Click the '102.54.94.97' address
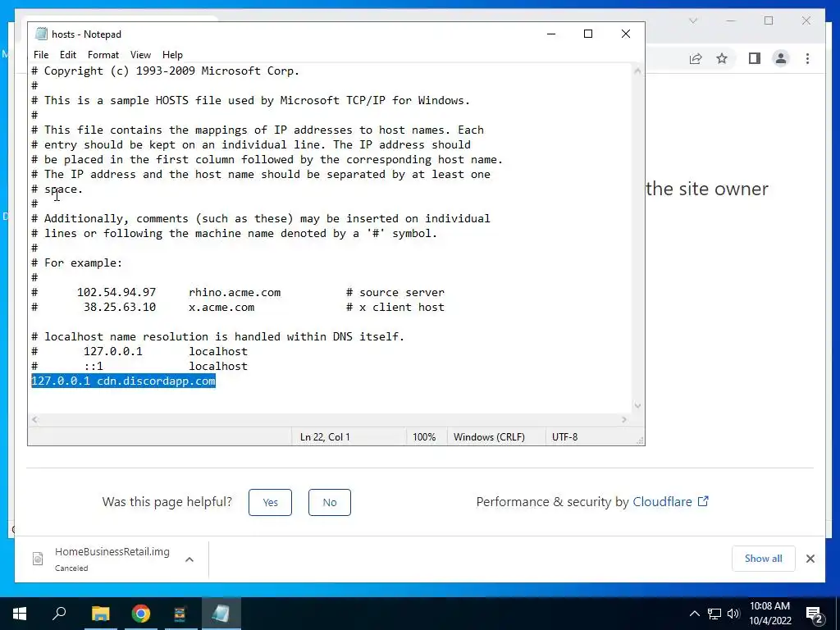 tap(116, 293)
